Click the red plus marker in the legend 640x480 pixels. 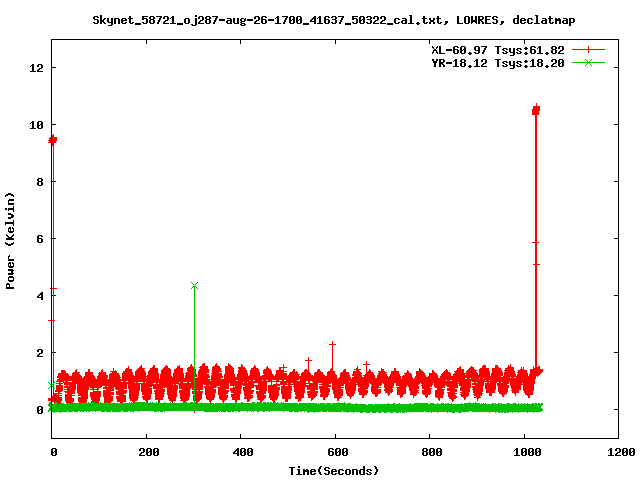tap(588, 50)
